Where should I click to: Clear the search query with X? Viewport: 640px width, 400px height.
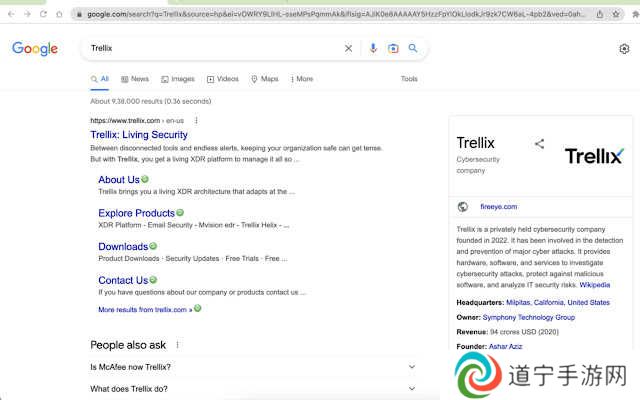(x=348, y=48)
